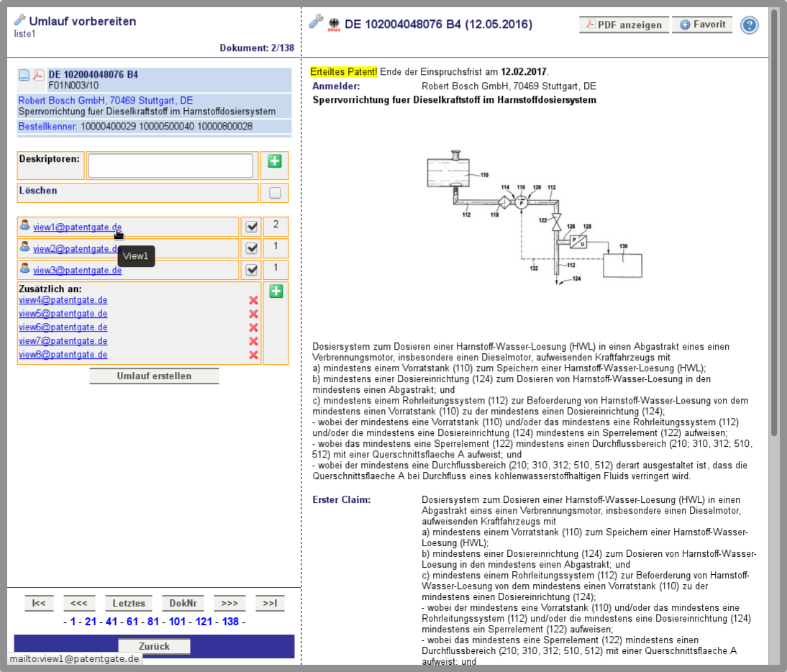Screen dimensions: 787x672
Task: Uncheck the view3@patentgate.de recipient checkbox
Action: 252,270
